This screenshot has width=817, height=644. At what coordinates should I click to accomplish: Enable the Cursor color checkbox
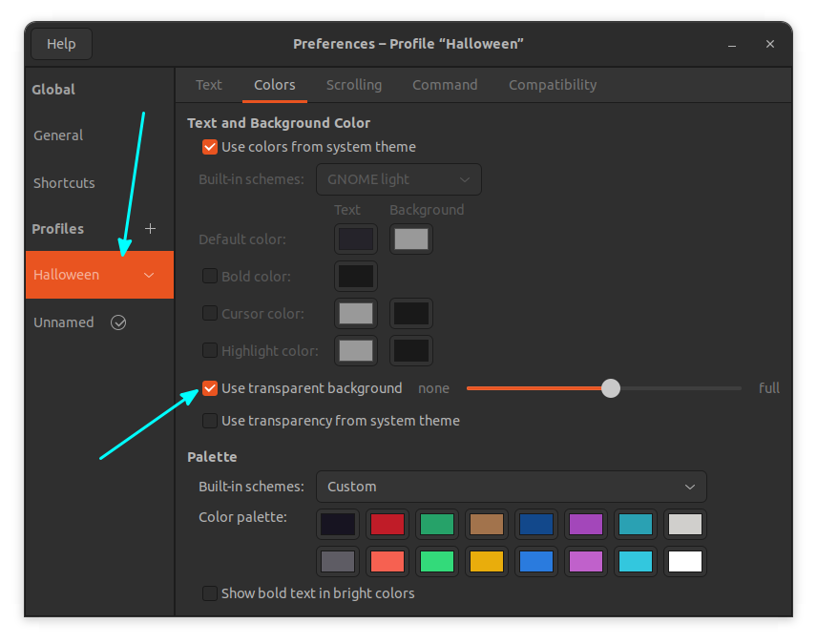click(x=209, y=313)
